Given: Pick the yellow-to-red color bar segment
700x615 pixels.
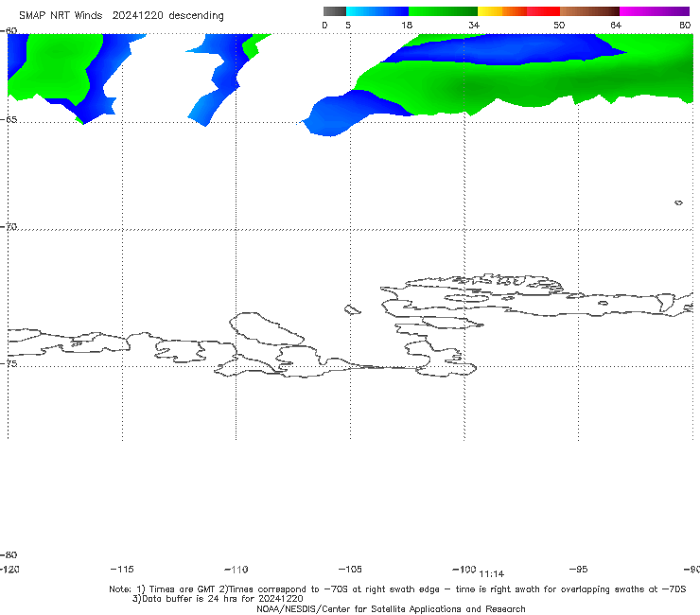Looking at the screenshot, I should coord(518,11).
